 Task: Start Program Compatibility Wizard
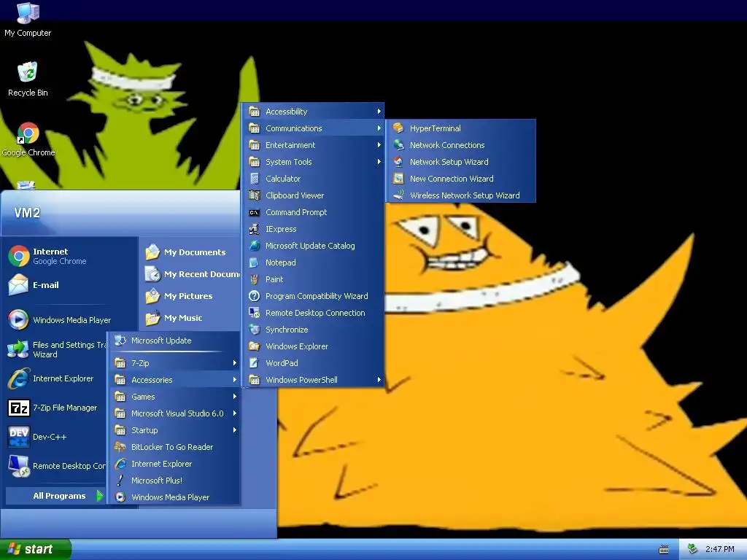314,296
